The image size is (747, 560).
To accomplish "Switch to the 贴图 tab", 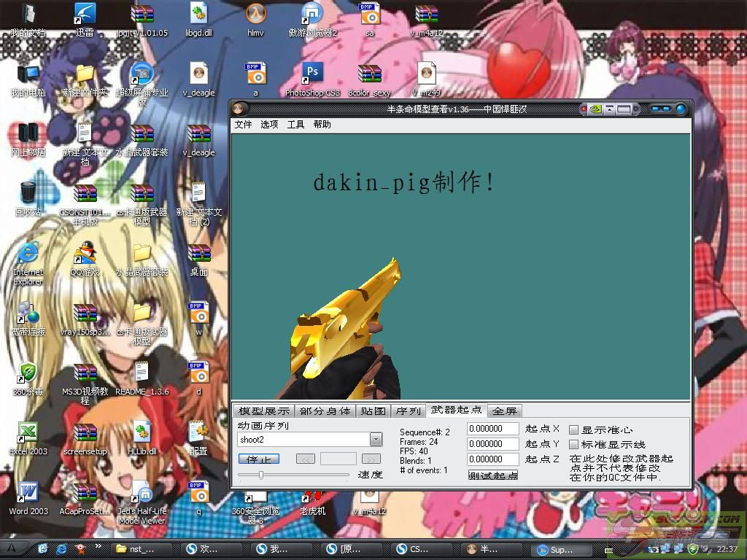I will pyautogui.click(x=373, y=411).
